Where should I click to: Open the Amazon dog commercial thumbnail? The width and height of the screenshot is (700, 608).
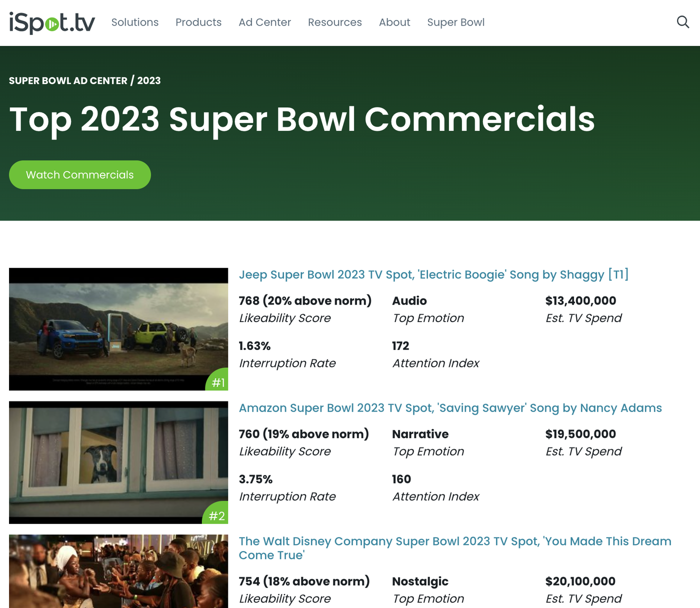click(x=118, y=462)
